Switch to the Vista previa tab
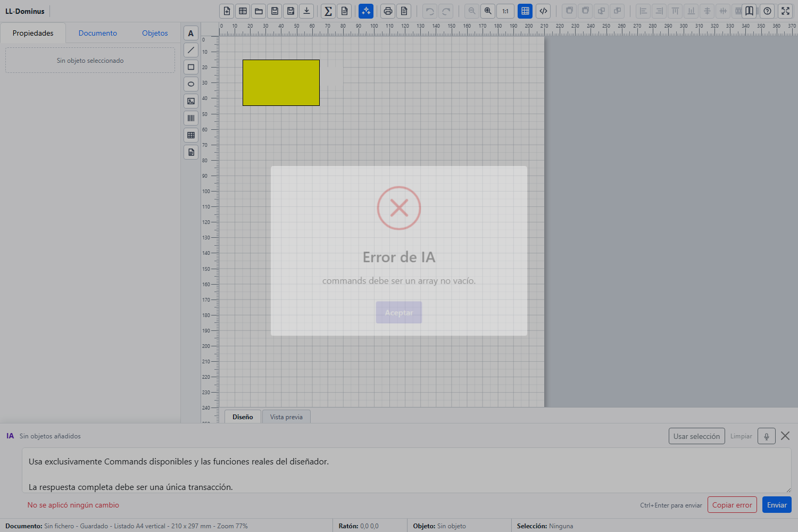The width and height of the screenshot is (798, 532). tap(286, 417)
